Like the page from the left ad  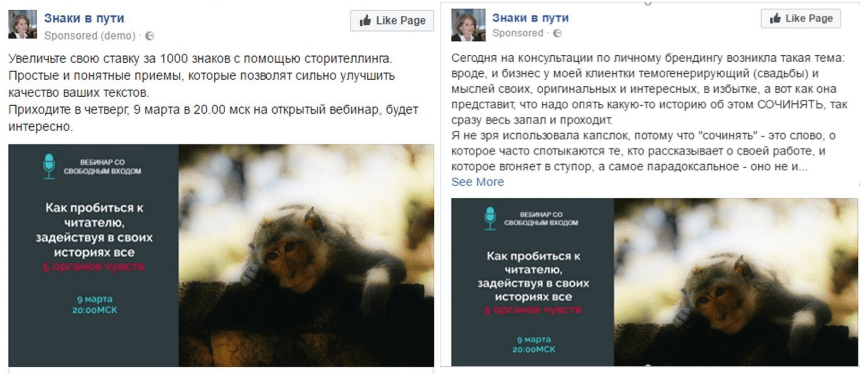point(392,21)
